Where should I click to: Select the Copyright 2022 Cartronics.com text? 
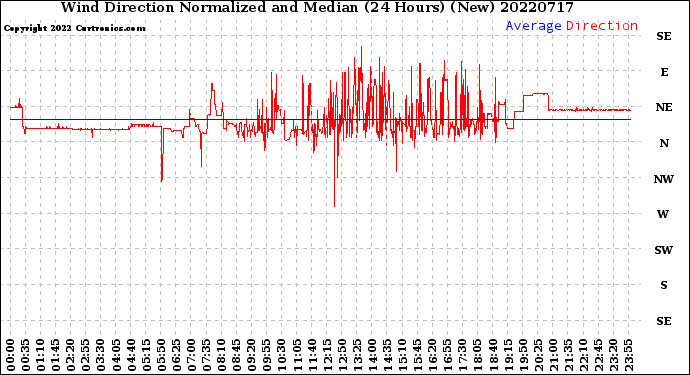74,28
